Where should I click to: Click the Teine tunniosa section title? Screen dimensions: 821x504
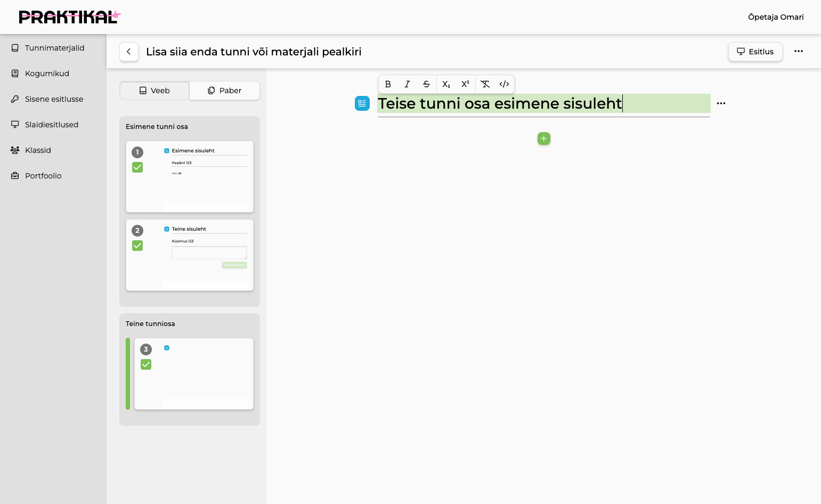(x=150, y=324)
